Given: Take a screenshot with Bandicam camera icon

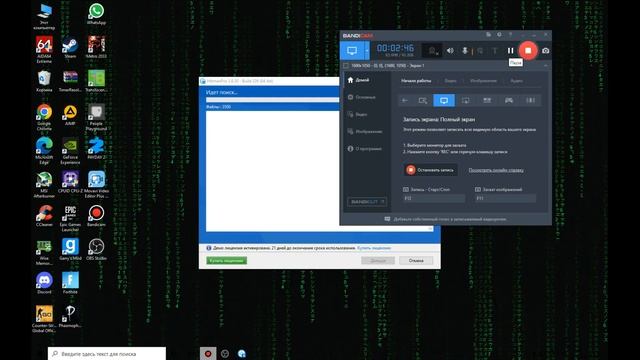Looking at the screenshot, I should coord(545,51).
